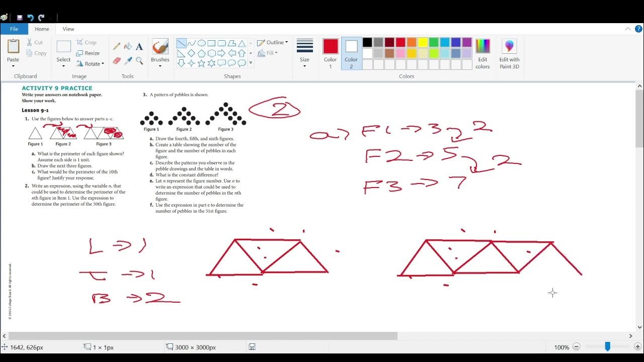Choose the Triangle shape
This screenshot has height=362, width=644.
(x=242, y=43)
